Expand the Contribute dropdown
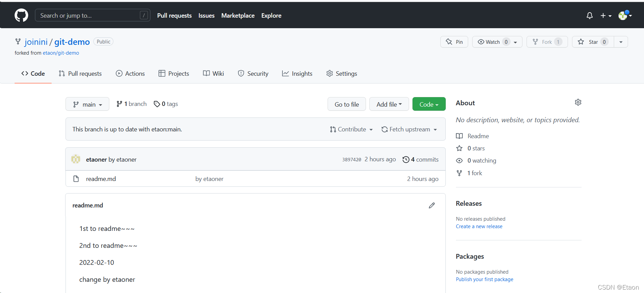The height and width of the screenshot is (293, 644). point(351,129)
